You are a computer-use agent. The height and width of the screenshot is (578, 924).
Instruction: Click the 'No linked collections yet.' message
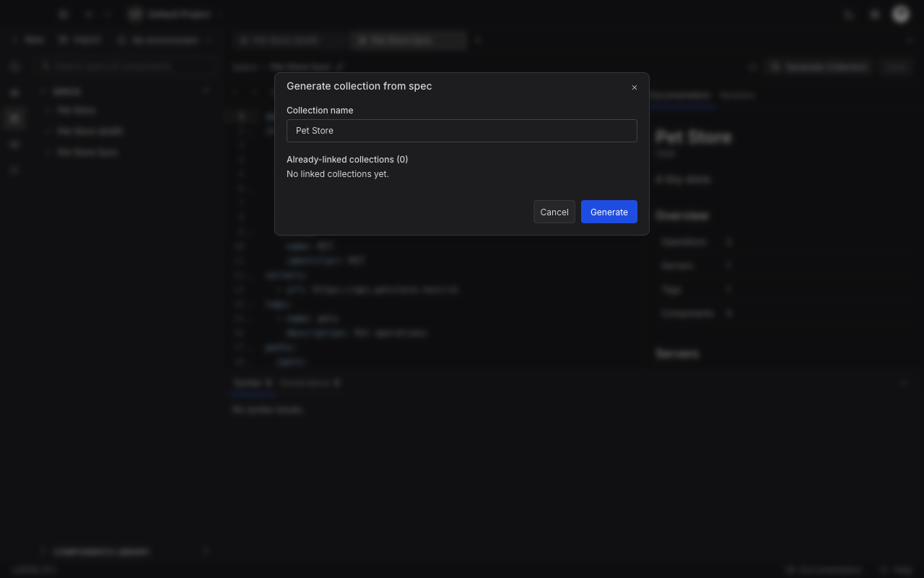[x=338, y=174]
